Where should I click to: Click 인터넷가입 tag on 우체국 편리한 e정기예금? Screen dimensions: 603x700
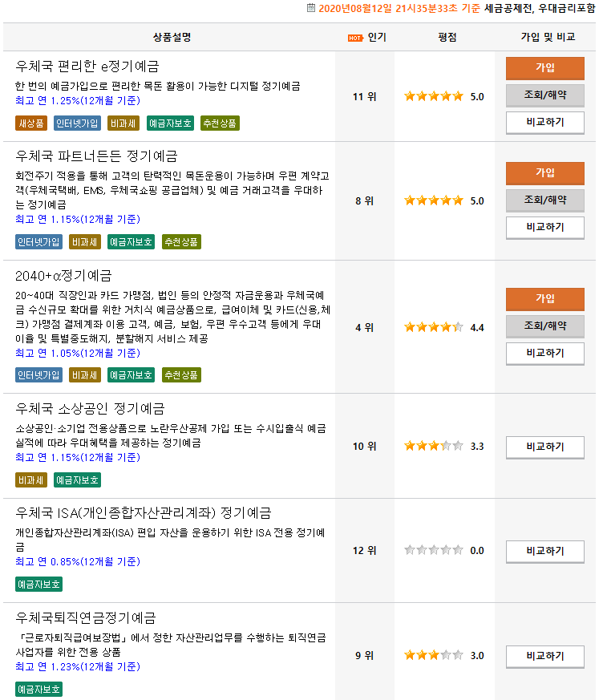tap(77, 123)
